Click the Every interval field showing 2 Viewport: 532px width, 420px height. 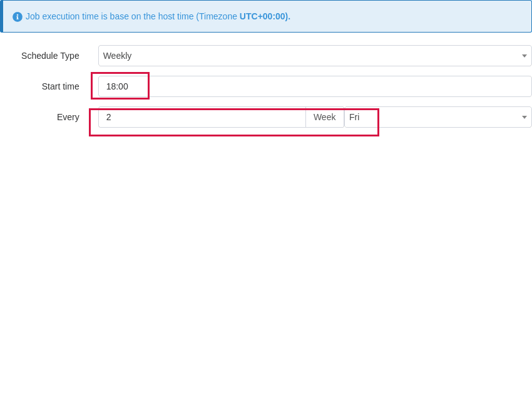click(202, 118)
